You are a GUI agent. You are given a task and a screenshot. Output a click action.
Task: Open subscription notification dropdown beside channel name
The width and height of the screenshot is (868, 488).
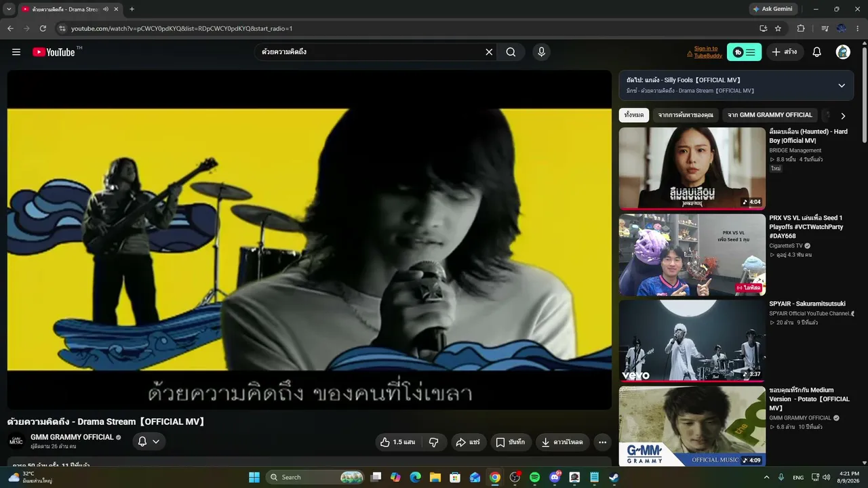tap(149, 441)
